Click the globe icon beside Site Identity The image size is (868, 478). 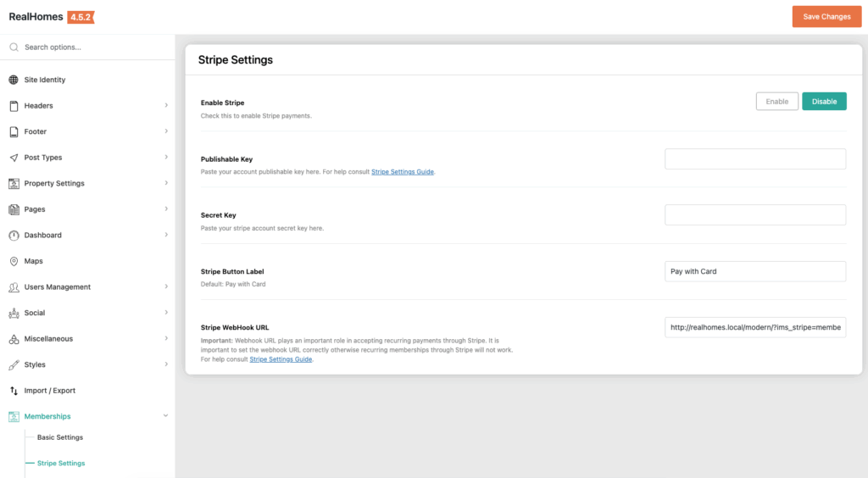(x=14, y=80)
